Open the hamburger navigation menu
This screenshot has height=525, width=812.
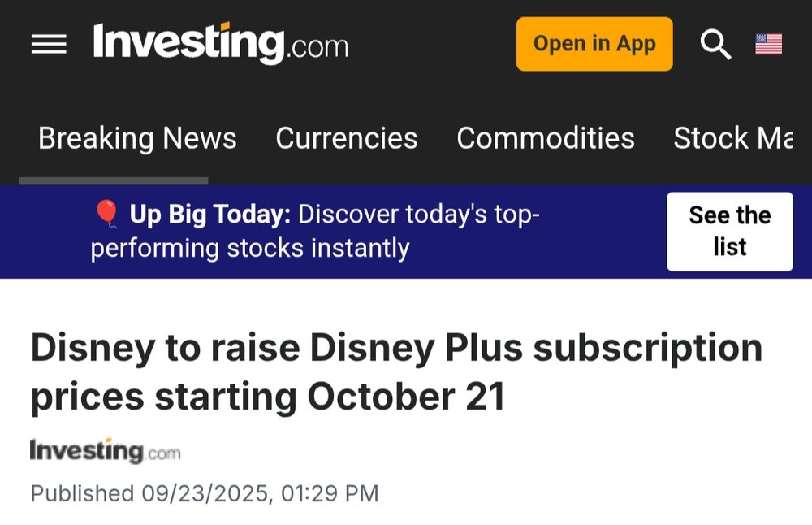(x=49, y=44)
